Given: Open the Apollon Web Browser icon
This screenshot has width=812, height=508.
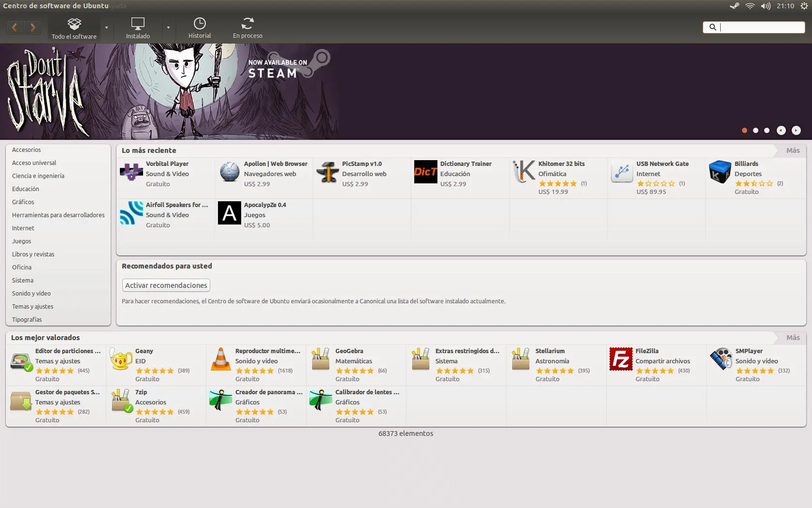Looking at the screenshot, I should [x=230, y=172].
